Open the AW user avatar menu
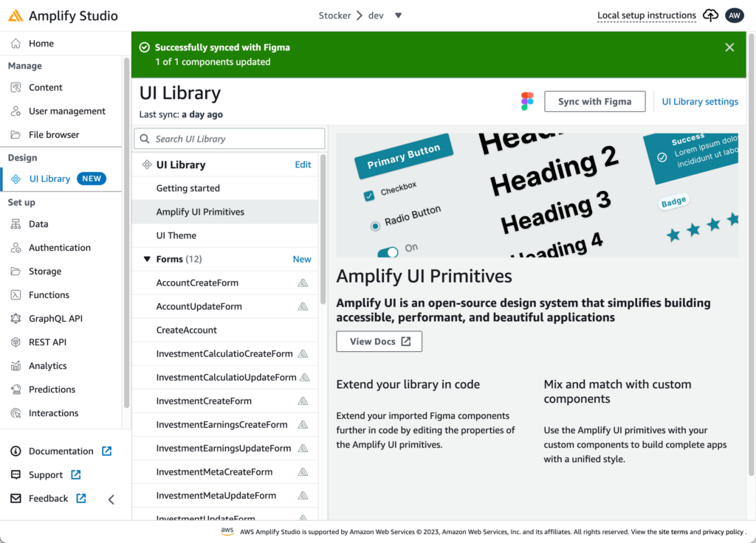Screen dimensions: 756x543 (734, 15)
